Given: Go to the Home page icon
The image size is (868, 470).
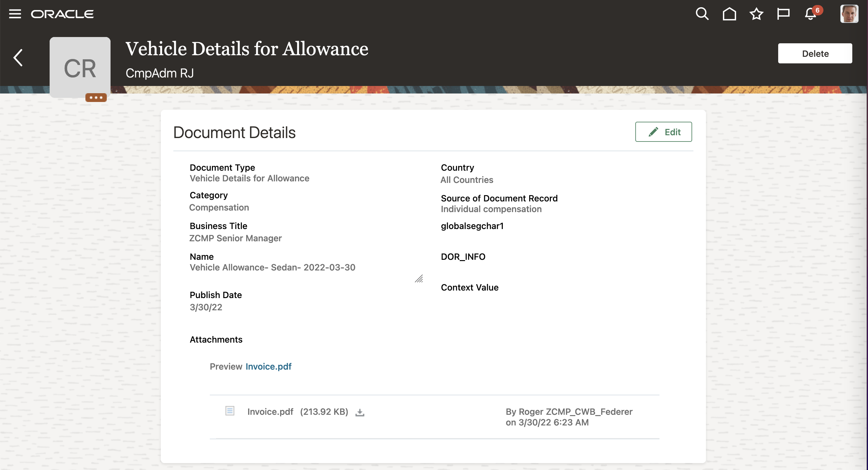Looking at the screenshot, I should (729, 14).
